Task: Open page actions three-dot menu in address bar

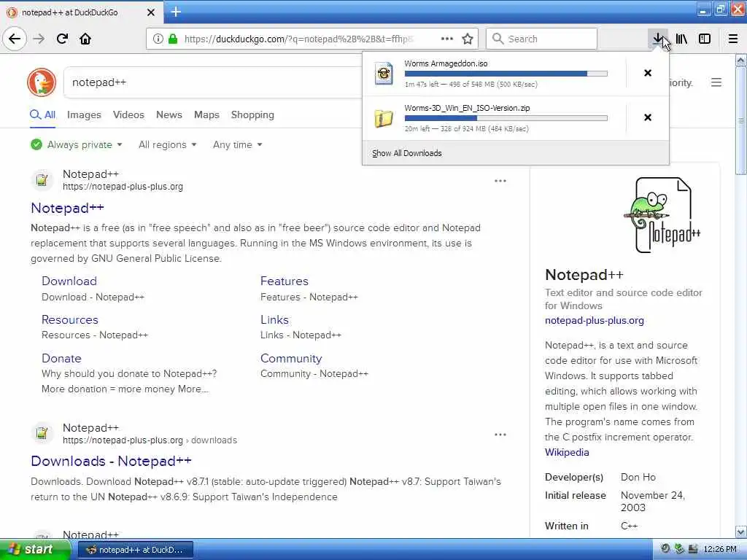Action: [447, 39]
